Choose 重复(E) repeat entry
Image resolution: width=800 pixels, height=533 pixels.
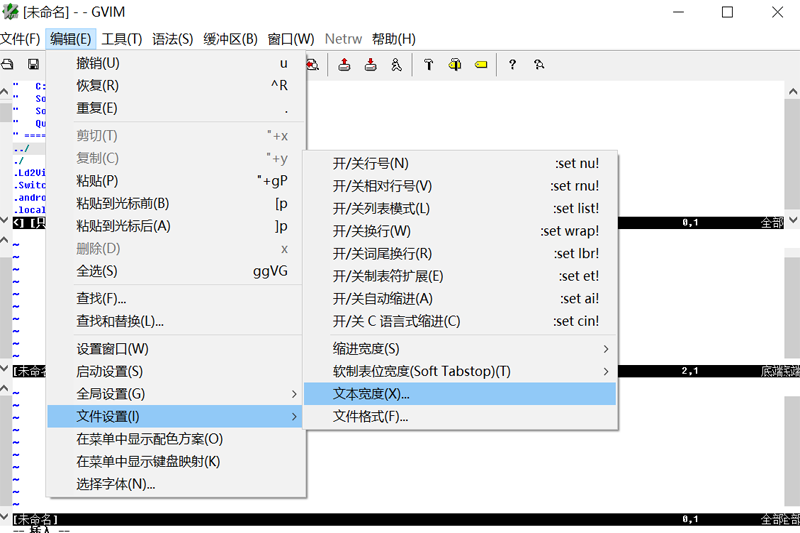175,108
